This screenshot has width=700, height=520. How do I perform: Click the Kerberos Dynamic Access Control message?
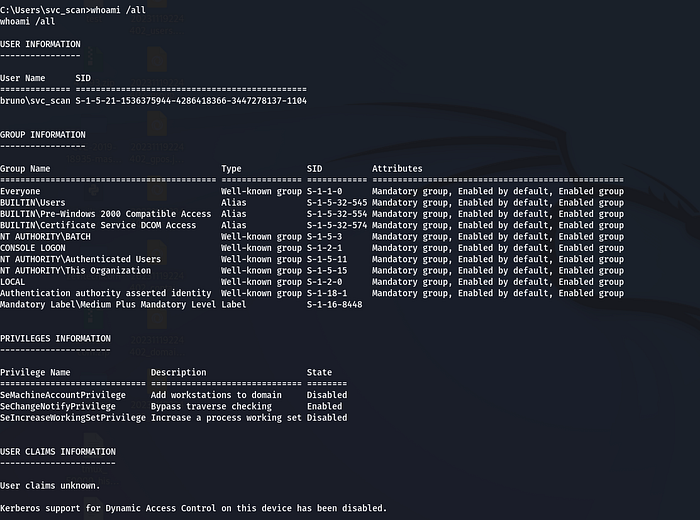(193, 509)
